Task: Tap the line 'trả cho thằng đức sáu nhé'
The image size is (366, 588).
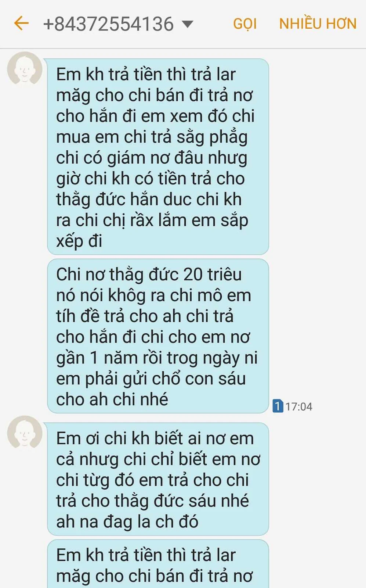Action: 152,501
